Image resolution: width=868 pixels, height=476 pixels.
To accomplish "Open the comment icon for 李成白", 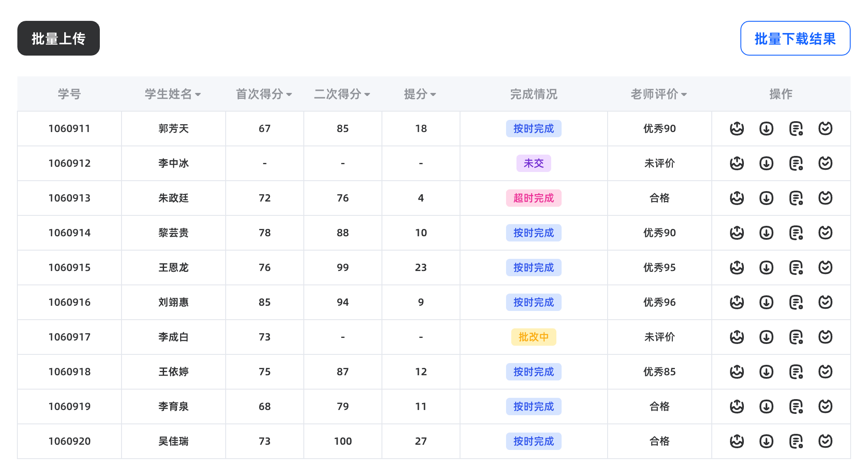I will click(x=796, y=337).
